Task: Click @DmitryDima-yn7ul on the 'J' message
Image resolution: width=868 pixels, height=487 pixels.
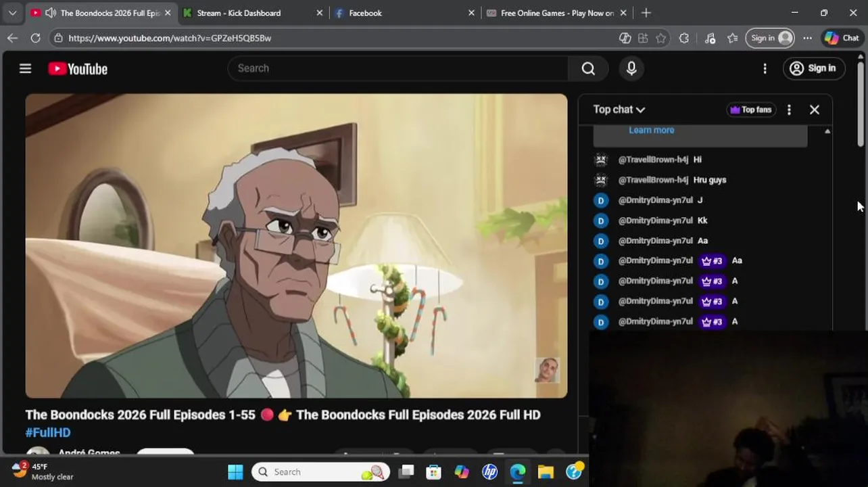Action: (x=655, y=200)
